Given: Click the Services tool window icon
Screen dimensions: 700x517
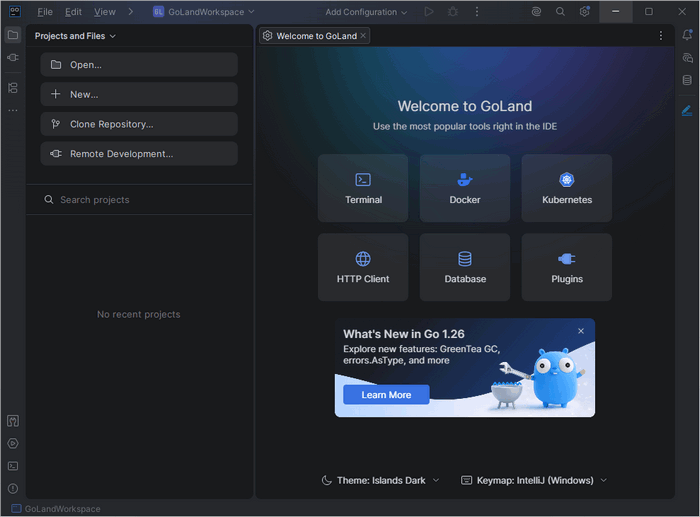Looking at the screenshot, I should click(x=13, y=443).
